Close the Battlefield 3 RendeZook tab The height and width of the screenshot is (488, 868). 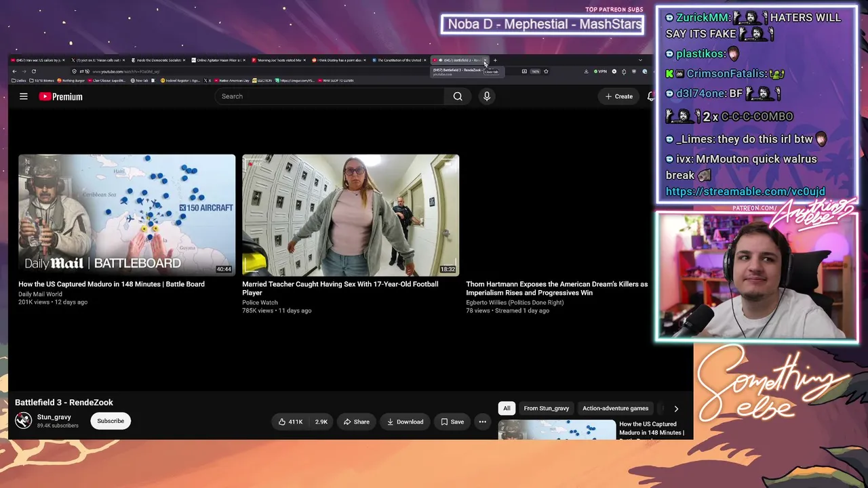tap(486, 60)
